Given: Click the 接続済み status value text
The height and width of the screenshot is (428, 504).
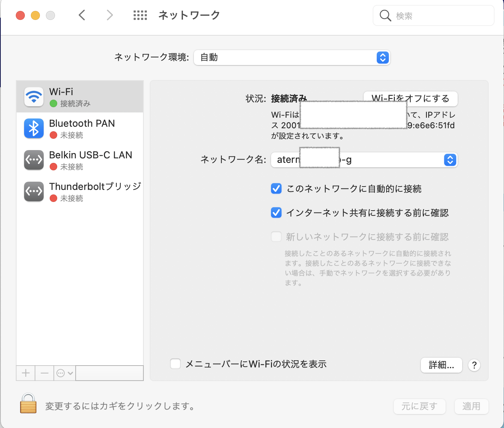Looking at the screenshot, I should (289, 99).
